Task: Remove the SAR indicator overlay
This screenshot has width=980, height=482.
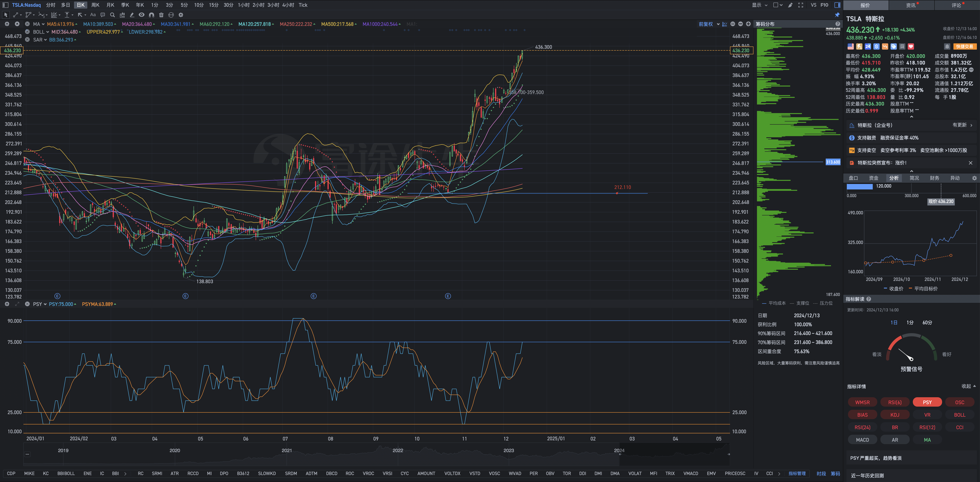Action: 27,40
